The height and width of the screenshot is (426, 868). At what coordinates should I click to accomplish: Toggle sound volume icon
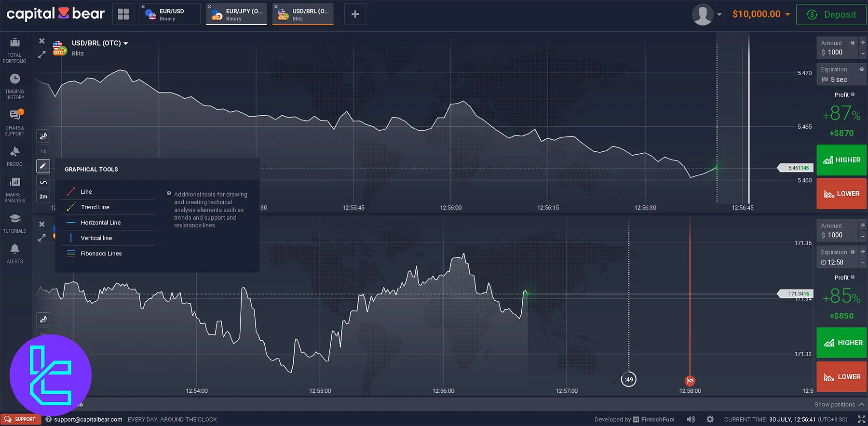[x=691, y=419]
